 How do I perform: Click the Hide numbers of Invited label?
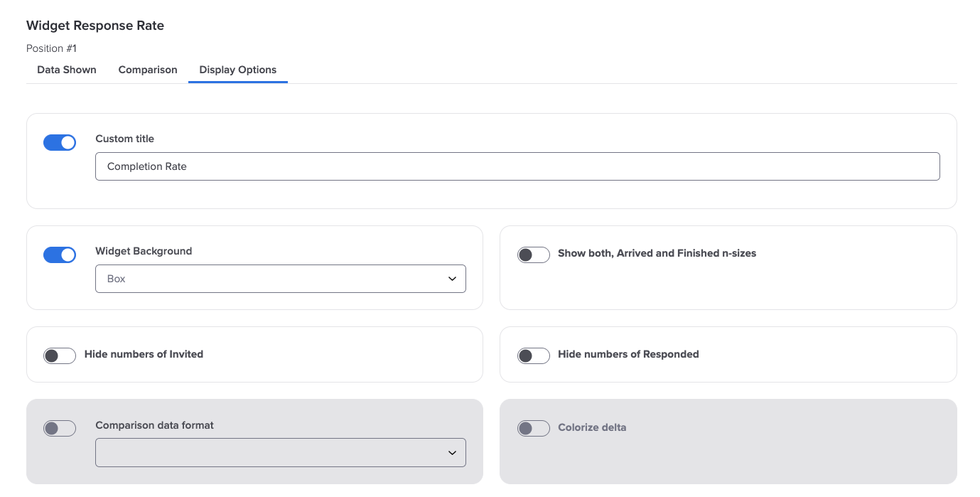coord(144,354)
